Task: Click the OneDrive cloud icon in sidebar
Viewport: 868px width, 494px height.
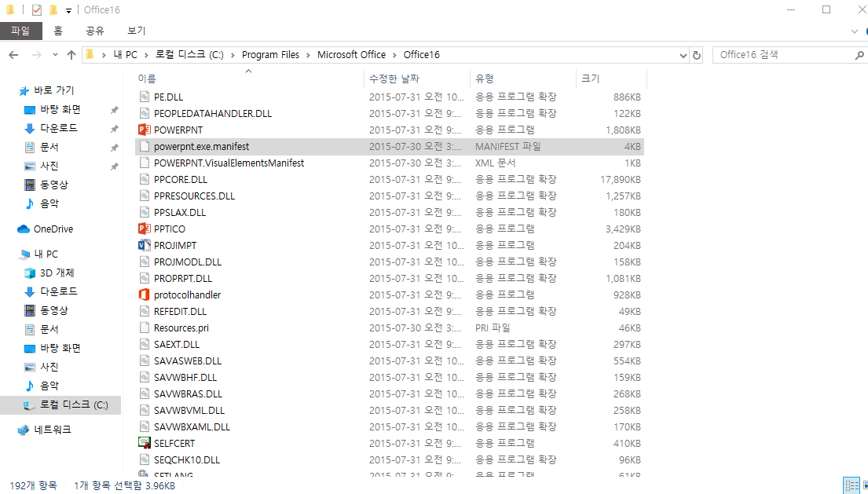Action: [24, 229]
